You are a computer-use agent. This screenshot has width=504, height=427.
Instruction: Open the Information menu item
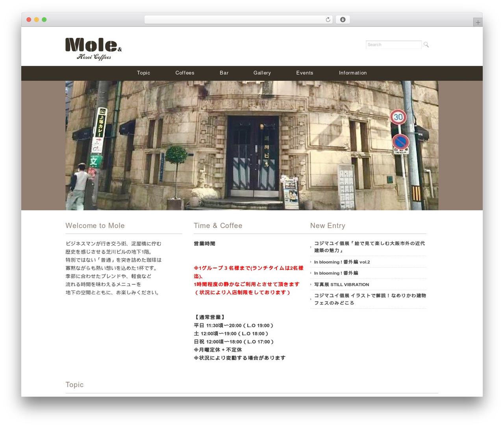tap(353, 73)
